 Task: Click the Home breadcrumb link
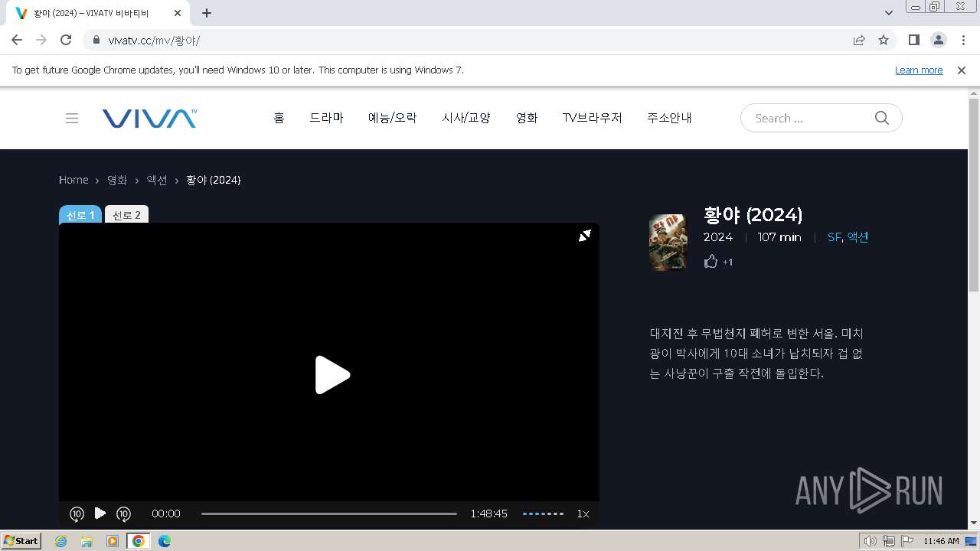click(73, 180)
